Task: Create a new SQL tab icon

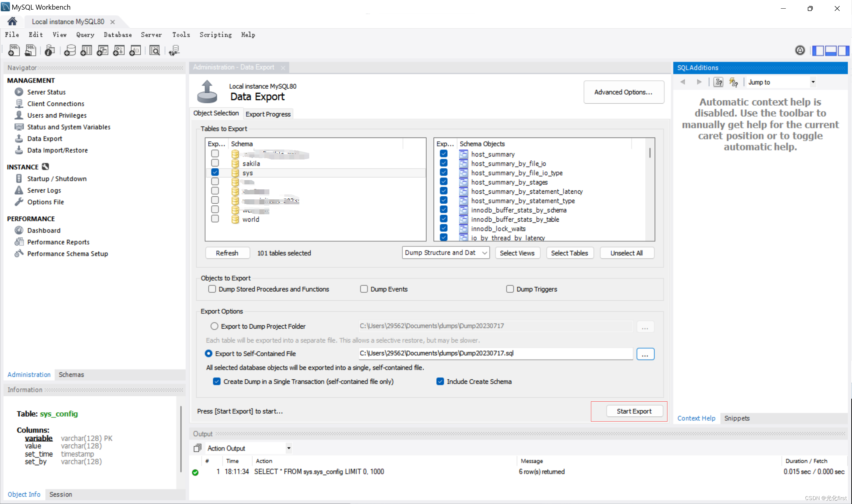Action: 14,50
